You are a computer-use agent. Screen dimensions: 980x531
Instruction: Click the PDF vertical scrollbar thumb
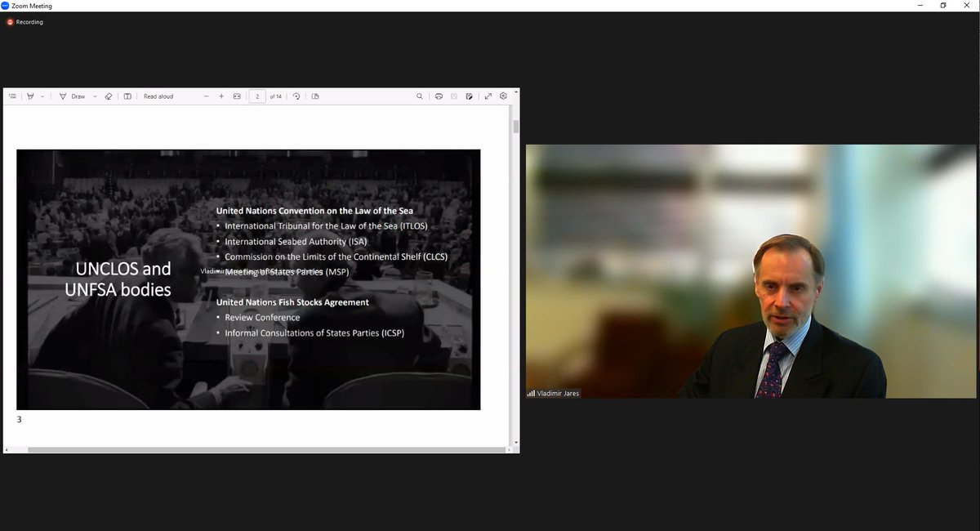[x=515, y=127]
